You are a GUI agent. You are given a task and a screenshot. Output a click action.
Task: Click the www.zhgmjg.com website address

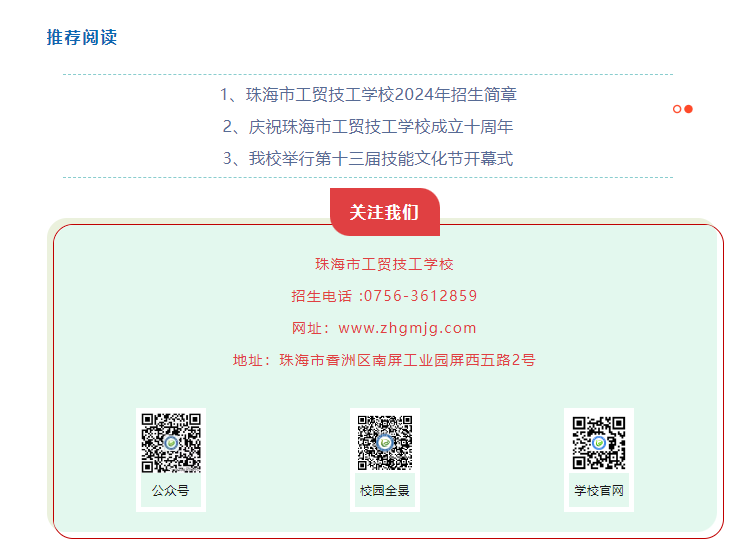pos(407,328)
